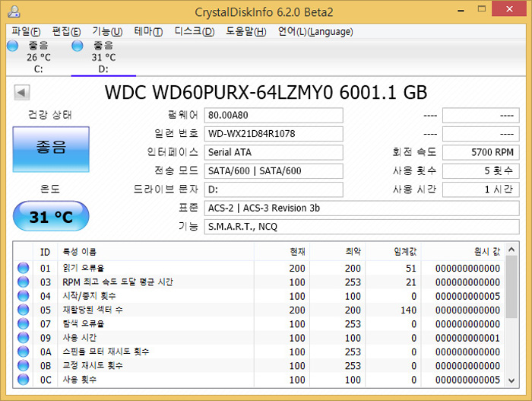
Task: Select the 교정 재시도 횟수 attribute row
Action: (259, 366)
